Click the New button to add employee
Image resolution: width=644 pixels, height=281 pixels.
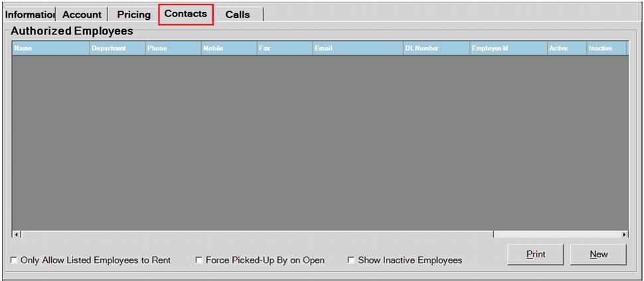pos(598,254)
